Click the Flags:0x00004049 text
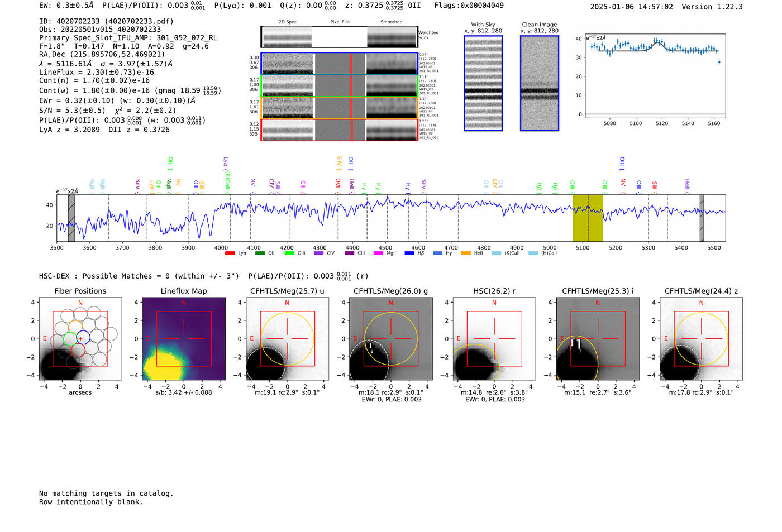782x532 pixels. click(469, 6)
